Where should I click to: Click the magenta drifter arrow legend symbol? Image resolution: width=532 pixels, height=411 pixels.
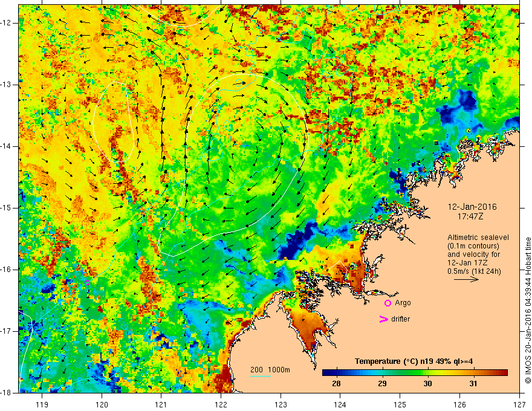point(384,319)
